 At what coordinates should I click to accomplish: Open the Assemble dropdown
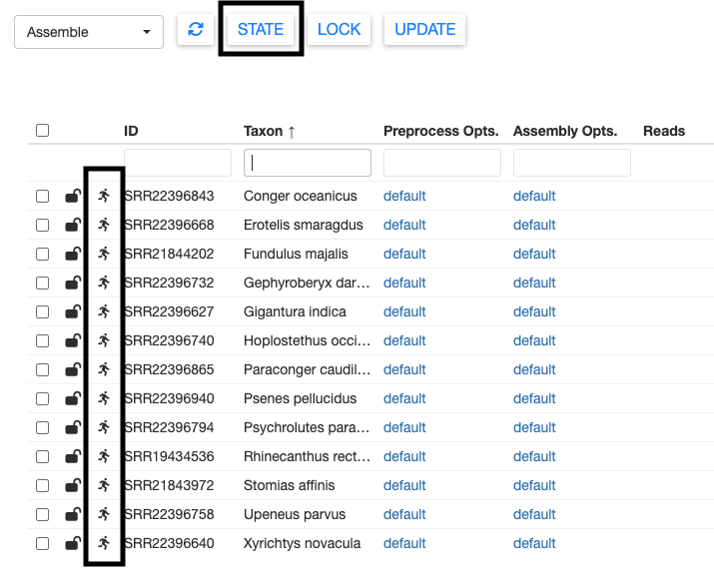click(89, 32)
